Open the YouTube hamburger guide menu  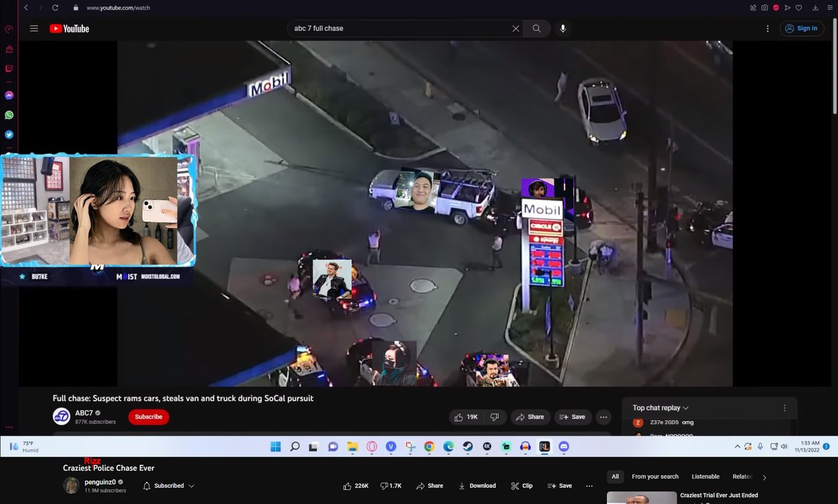coord(34,29)
